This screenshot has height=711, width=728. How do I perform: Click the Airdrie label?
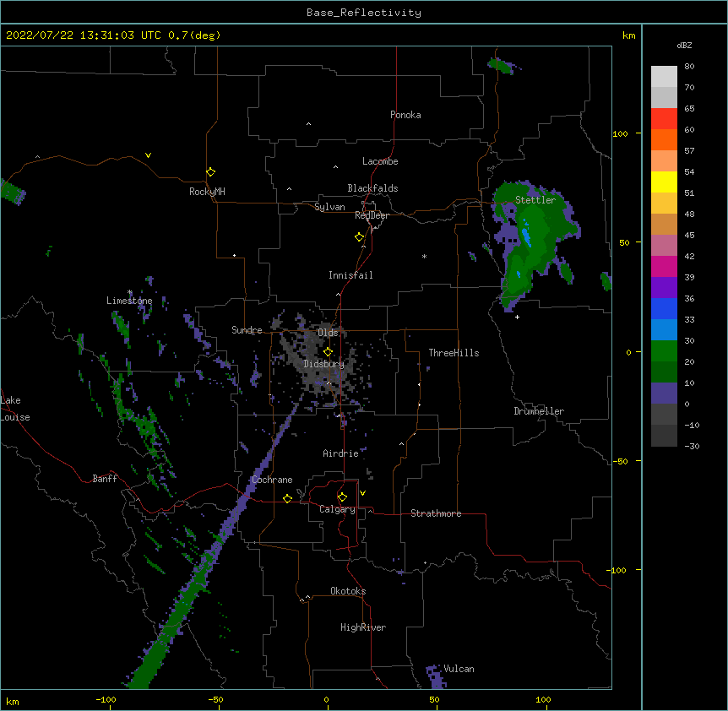341,453
